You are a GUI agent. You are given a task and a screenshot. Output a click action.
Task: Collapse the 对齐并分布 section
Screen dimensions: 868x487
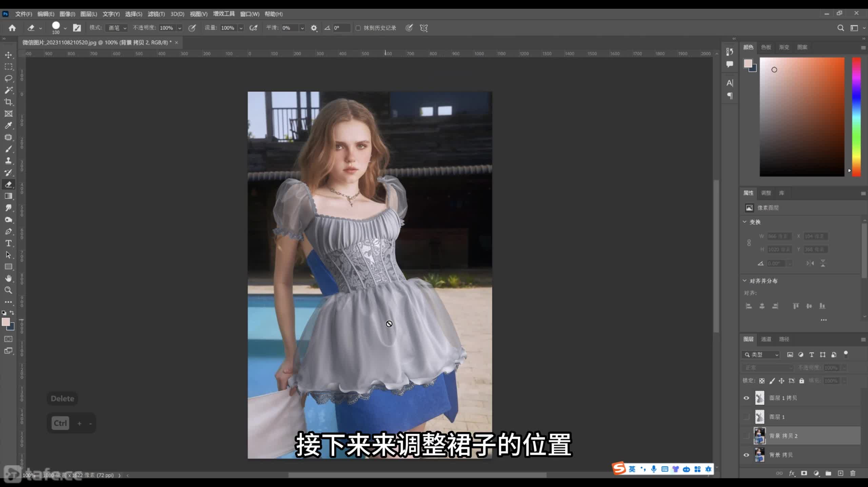tap(745, 280)
